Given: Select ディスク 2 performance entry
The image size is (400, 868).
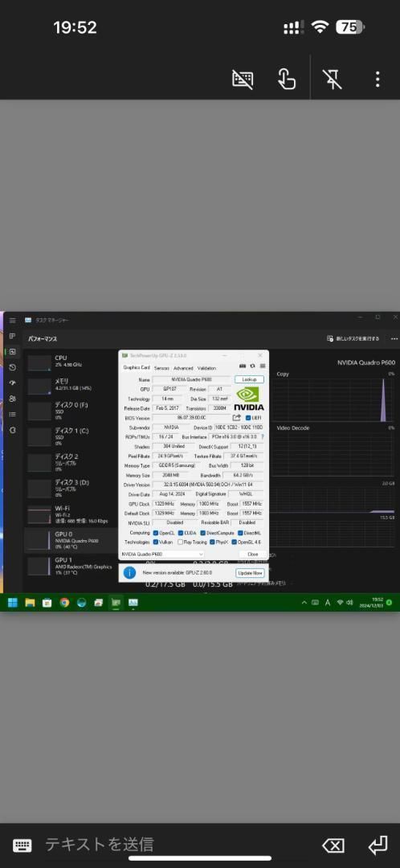Looking at the screenshot, I should pos(71,463).
